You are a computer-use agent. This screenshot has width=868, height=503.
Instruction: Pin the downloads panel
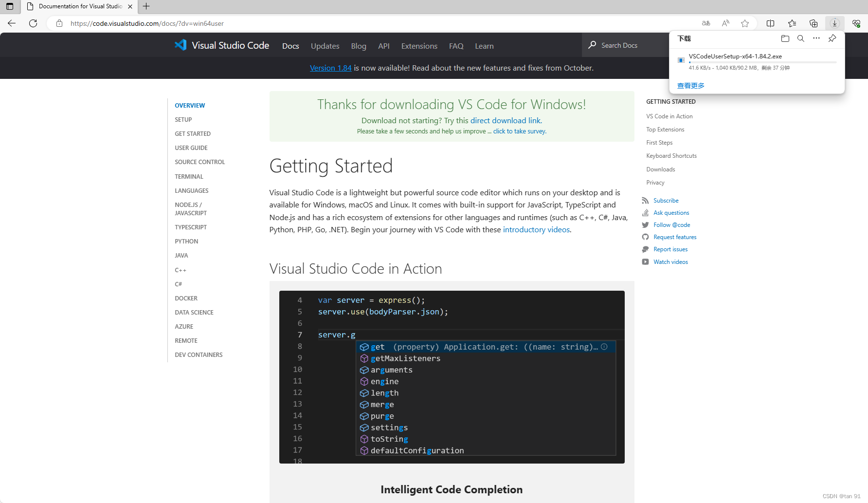(832, 38)
